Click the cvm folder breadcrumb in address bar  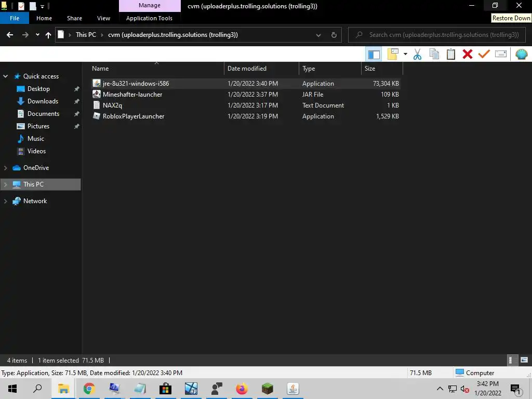click(x=172, y=35)
